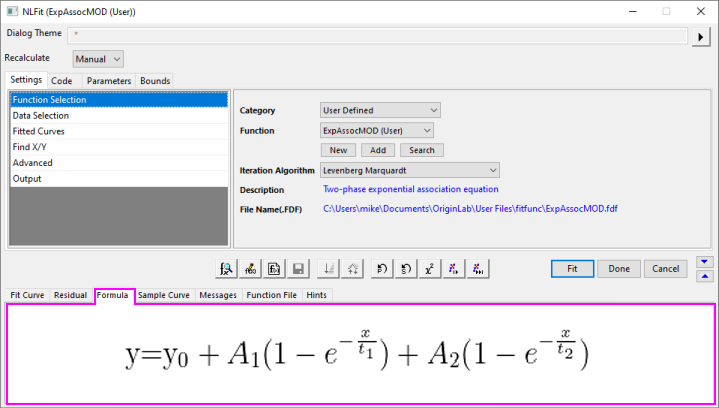Screen dimensions: 719x408
Task: Click the fit until converged icon
Action: point(478,268)
